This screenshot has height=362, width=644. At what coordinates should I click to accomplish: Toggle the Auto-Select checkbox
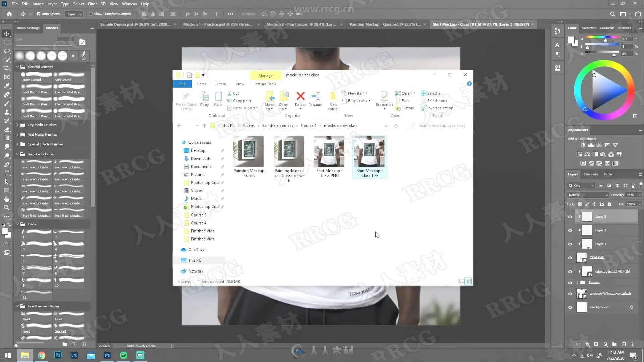(x=39, y=14)
